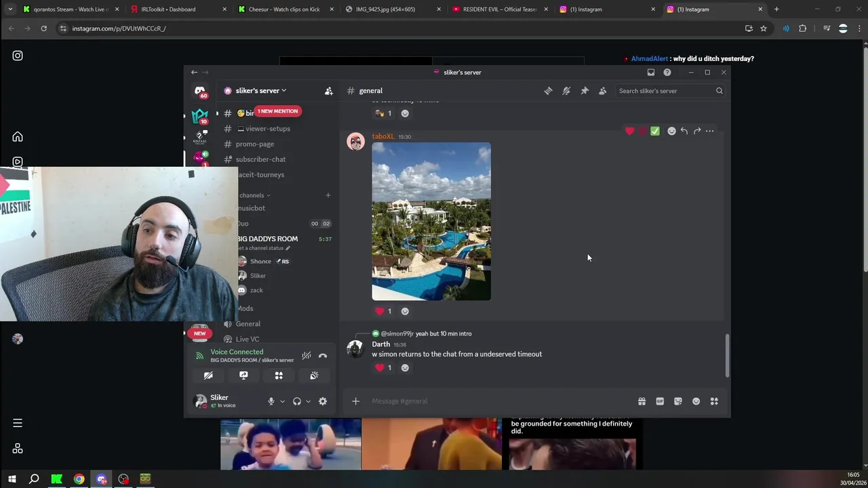Turn on camera in voice panel
The height and width of the screenshot is (488, 868).
click(208, 375)
